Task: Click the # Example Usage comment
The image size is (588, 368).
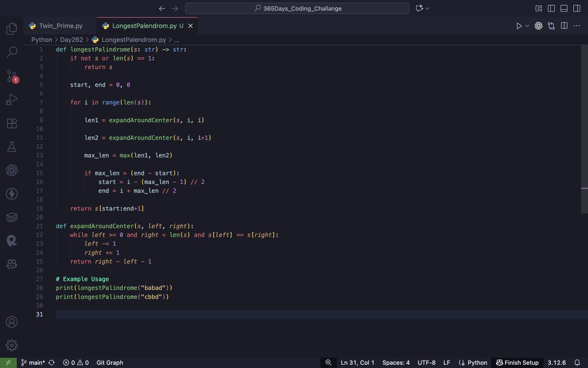Action: 82,279
